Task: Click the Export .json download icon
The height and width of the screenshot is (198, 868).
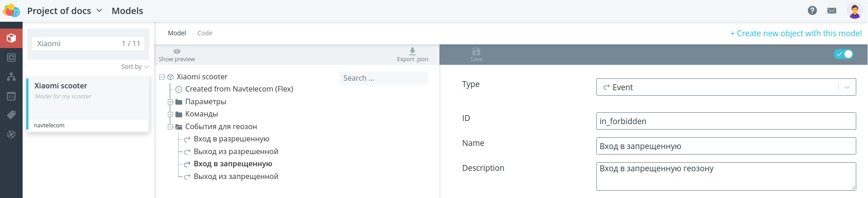Action: (412, 51)
